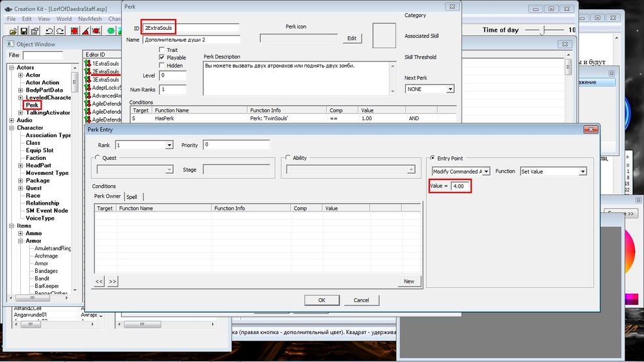The image size is (644, 362).
Task: Click the green circle toolbar icon
Action: coord(111,31)
